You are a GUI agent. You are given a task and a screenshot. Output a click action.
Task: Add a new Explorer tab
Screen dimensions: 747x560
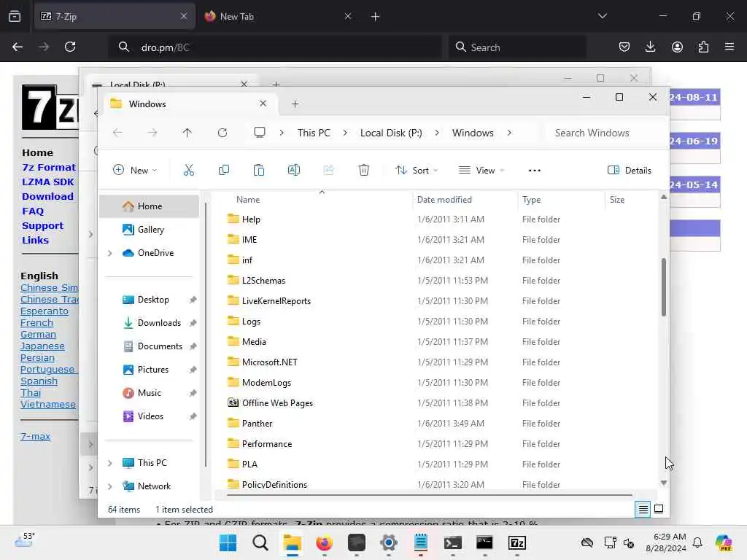(295, 104)
